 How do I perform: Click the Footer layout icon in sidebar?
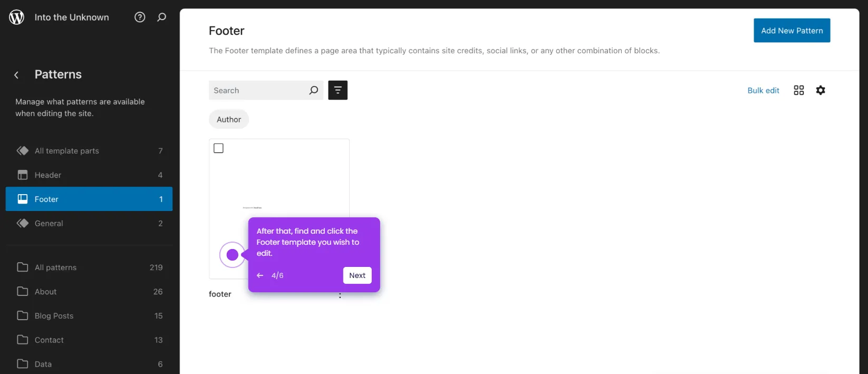[23, 199]
